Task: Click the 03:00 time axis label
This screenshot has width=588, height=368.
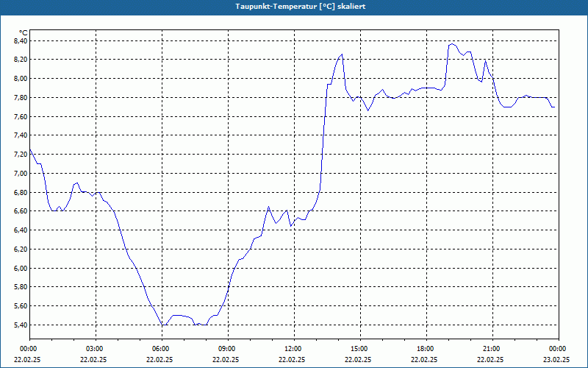Action: [96, 349]
